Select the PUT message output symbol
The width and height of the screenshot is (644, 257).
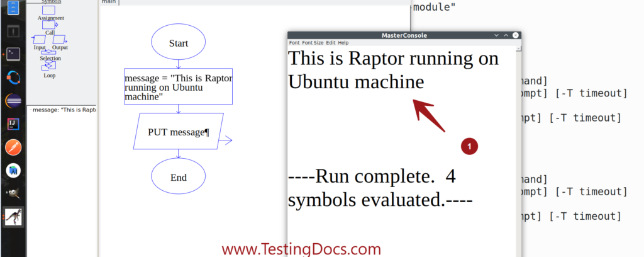tap(178, 131)
